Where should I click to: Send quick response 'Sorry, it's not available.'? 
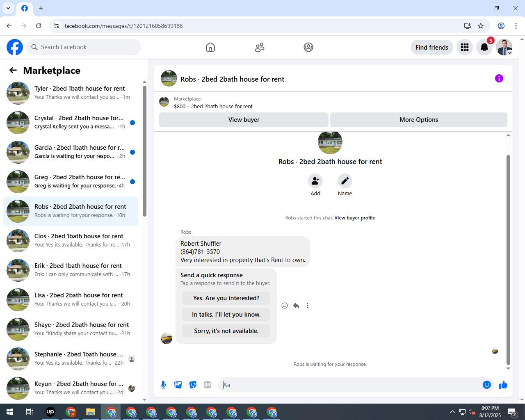[x=226, y=331]
